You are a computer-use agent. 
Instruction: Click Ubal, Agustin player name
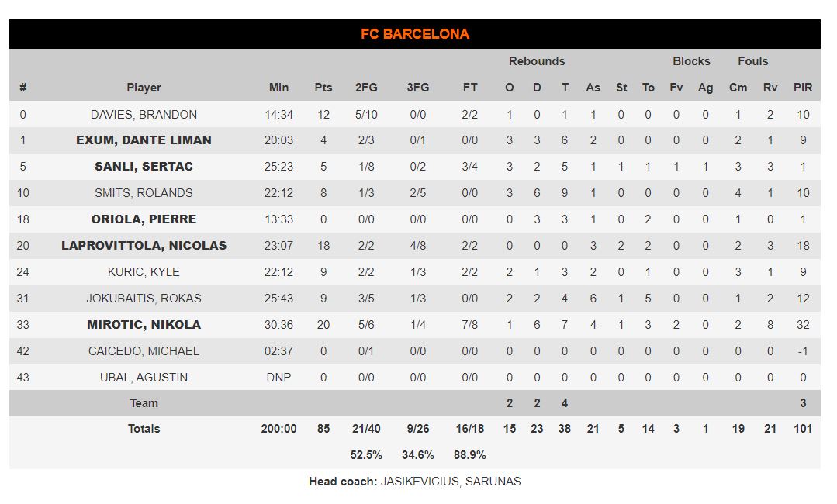[x=144, y=378]
